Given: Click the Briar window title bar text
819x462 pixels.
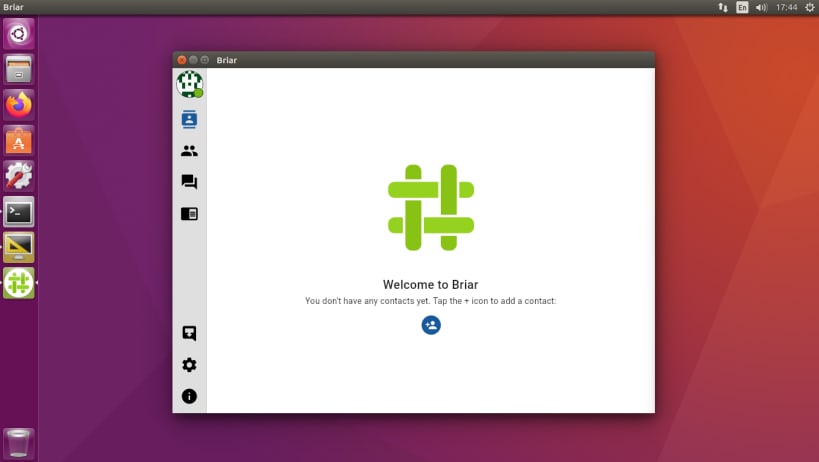Looking at the screenshot, I should pyautogui.click(x=227, y=60).
